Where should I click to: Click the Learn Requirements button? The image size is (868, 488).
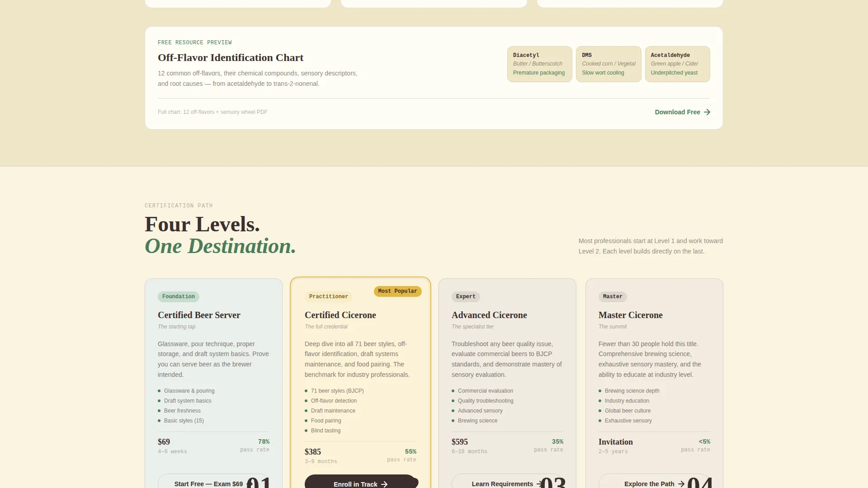(507, 482)
